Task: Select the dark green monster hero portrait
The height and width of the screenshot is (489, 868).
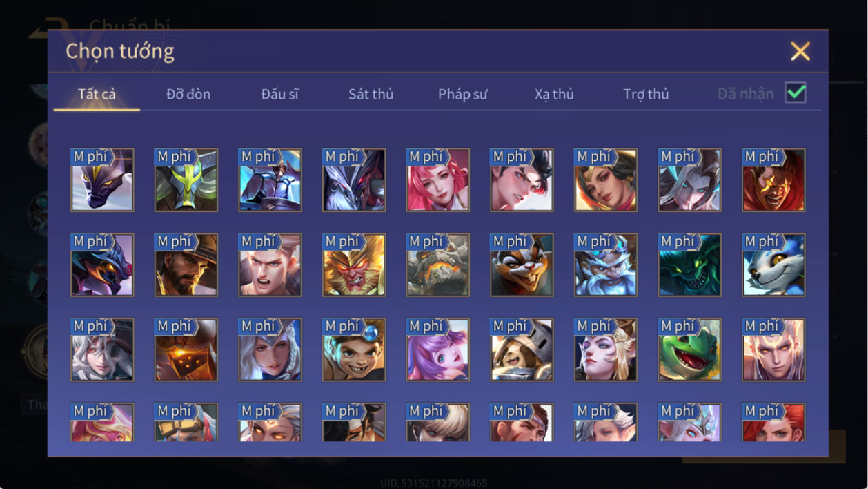Action: click(x=690, y=265)
